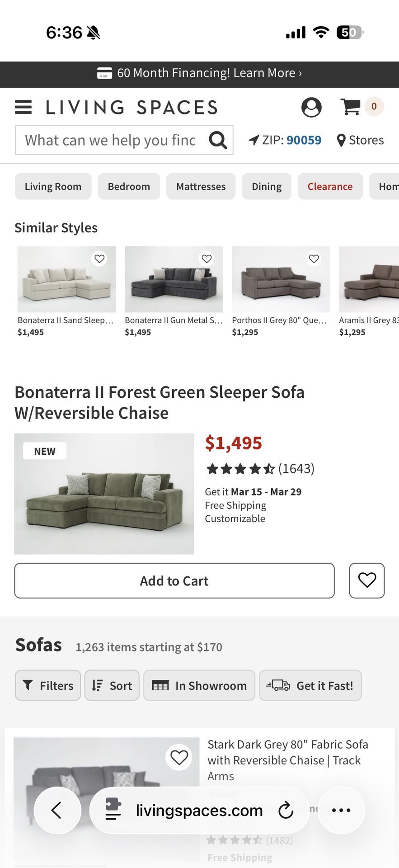
Task: Open the user account profile icon
Action: (x=311, y=107)
